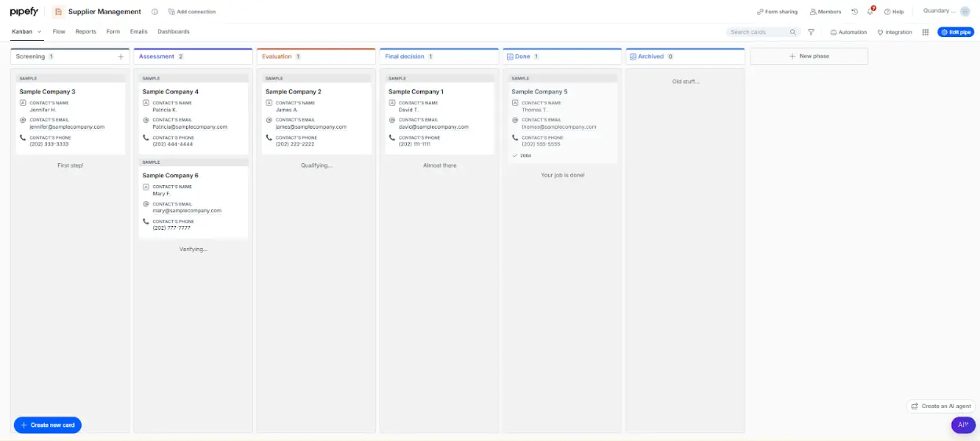Click jennifer@samplecompany.com email
The height and width of the screenshot is (441, 980).
click(67, 127)
